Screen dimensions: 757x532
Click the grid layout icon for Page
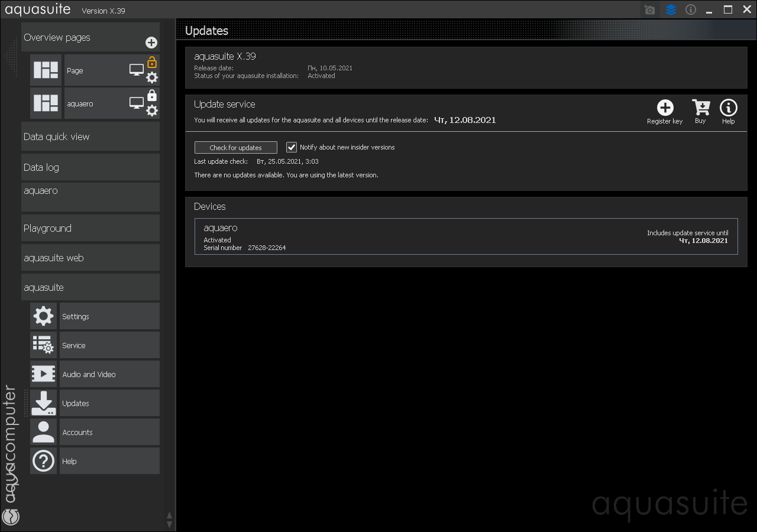tap(46, 70)
